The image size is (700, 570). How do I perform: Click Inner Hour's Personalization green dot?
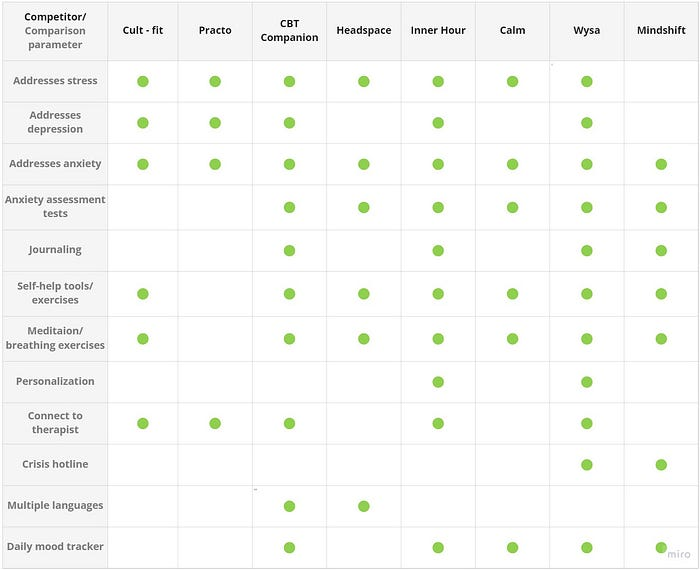[438, 382]
